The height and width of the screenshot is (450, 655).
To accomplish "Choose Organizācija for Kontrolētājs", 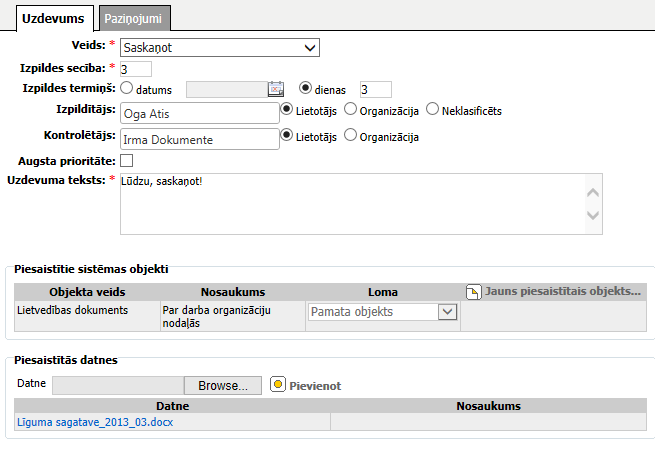I will pyautogui.click(x=350, y=135).
